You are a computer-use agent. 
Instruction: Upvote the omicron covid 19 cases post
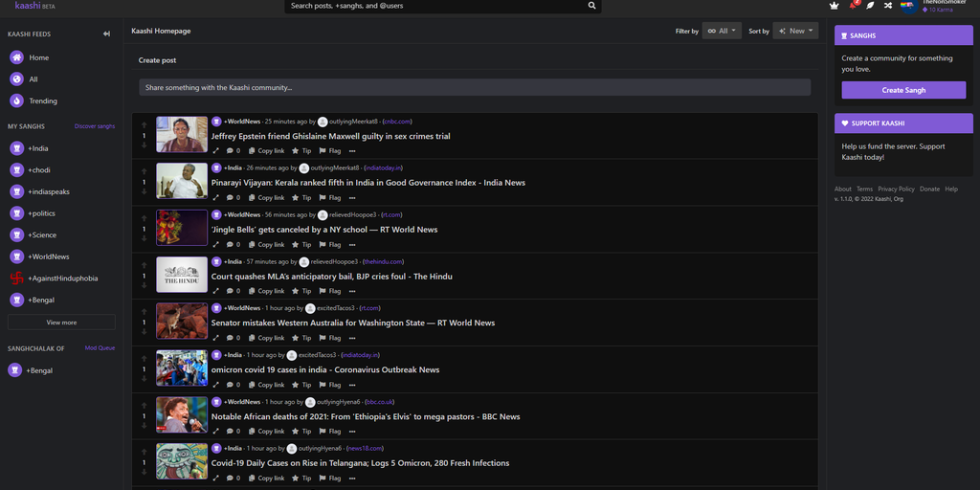pyautogui.click(x=144, y=359)
